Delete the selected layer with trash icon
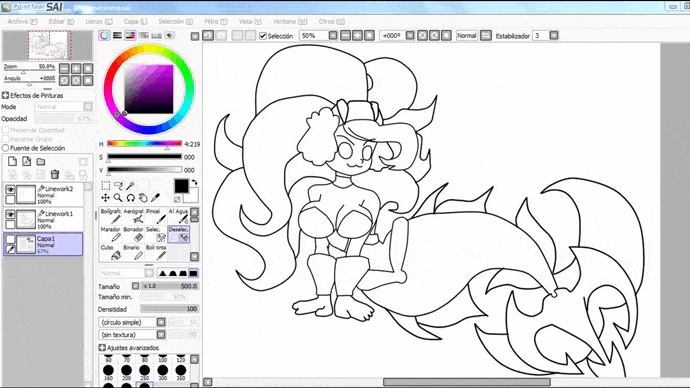Viewport: 690px width, 388px height. tap(55, 175)
